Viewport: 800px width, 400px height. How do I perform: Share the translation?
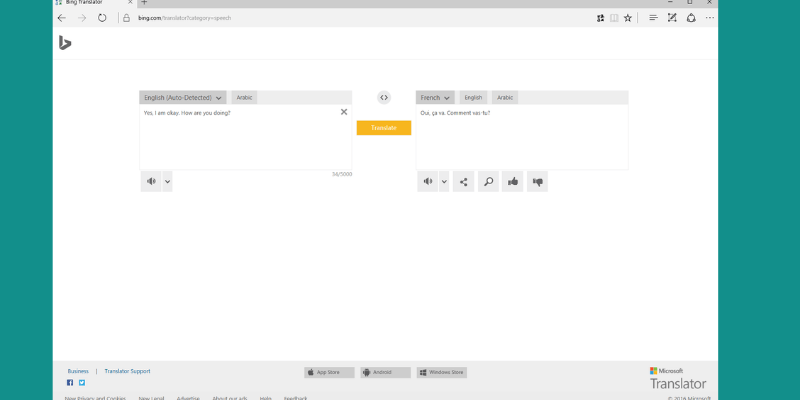click(463, 182)
